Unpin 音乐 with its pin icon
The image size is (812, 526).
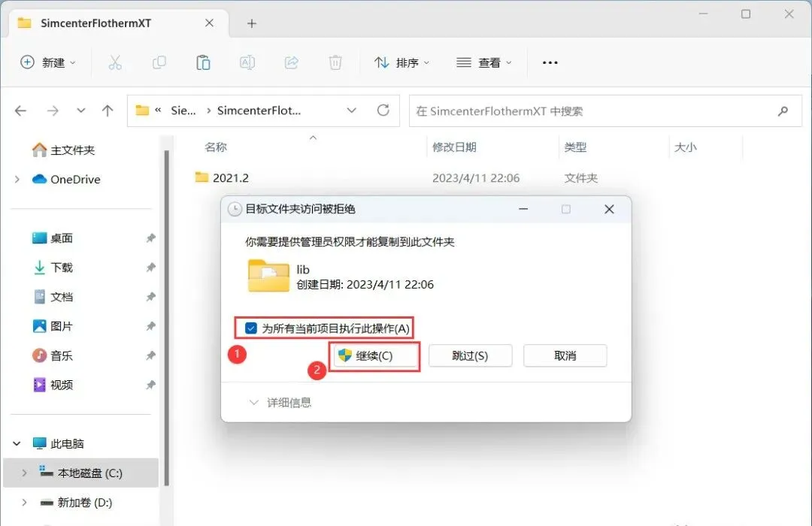(150, 355)
